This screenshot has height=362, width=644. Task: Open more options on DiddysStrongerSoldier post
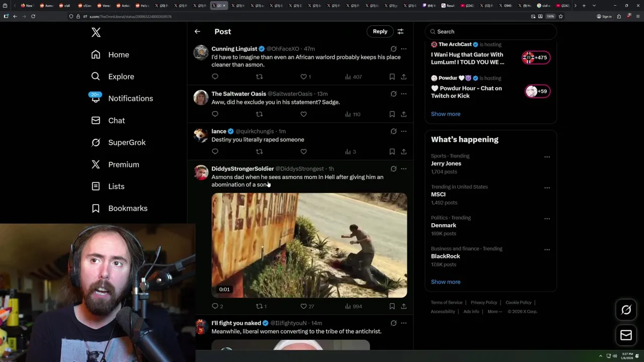[x=404, y=168]
